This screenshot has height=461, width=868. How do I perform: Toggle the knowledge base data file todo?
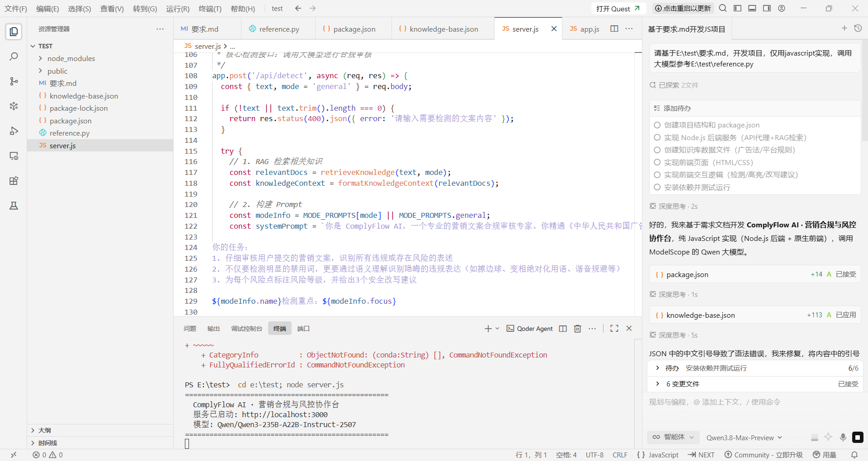tap(657, 150)
